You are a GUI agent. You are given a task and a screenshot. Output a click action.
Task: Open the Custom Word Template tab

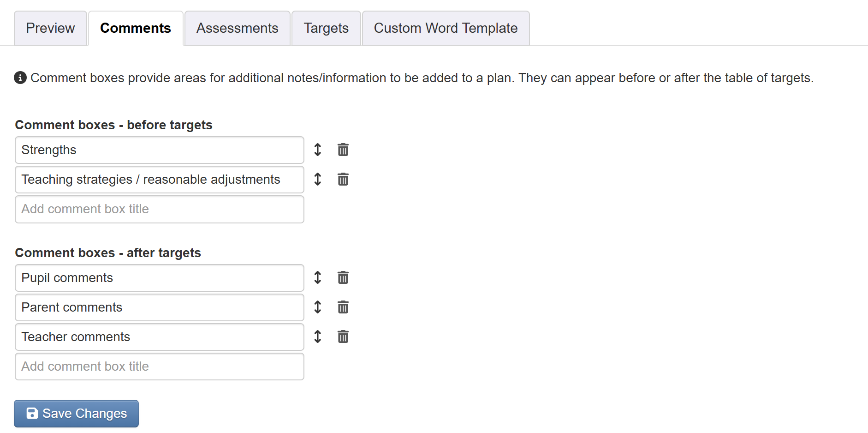coord(446,28)
